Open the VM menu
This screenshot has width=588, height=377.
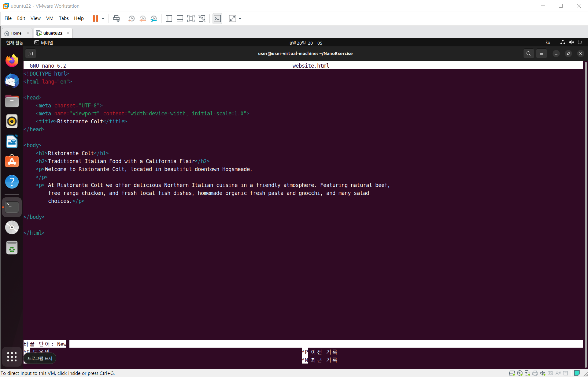[x=50, y=18]
